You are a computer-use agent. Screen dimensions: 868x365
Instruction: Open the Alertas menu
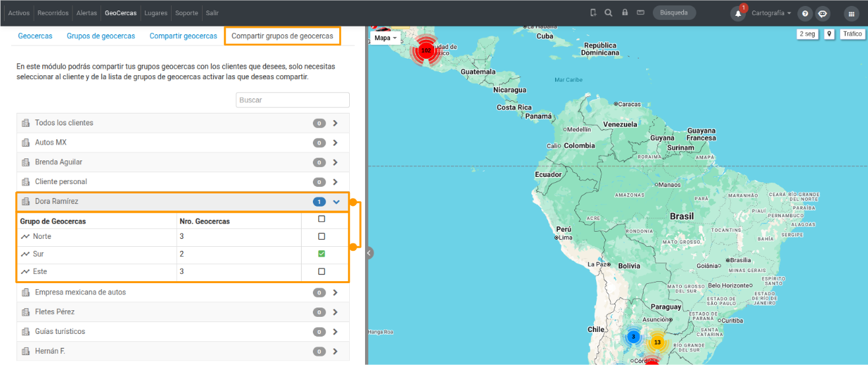(x=86, y=13)
